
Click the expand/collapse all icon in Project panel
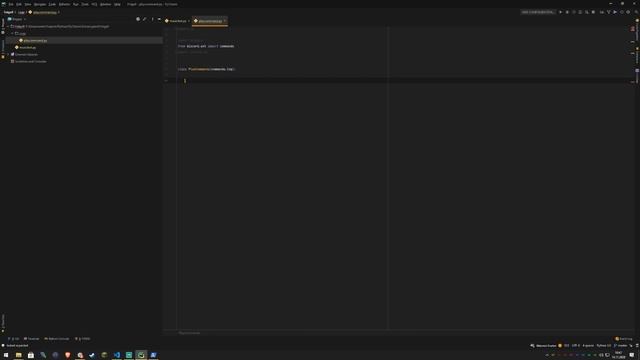coord(145,19)
